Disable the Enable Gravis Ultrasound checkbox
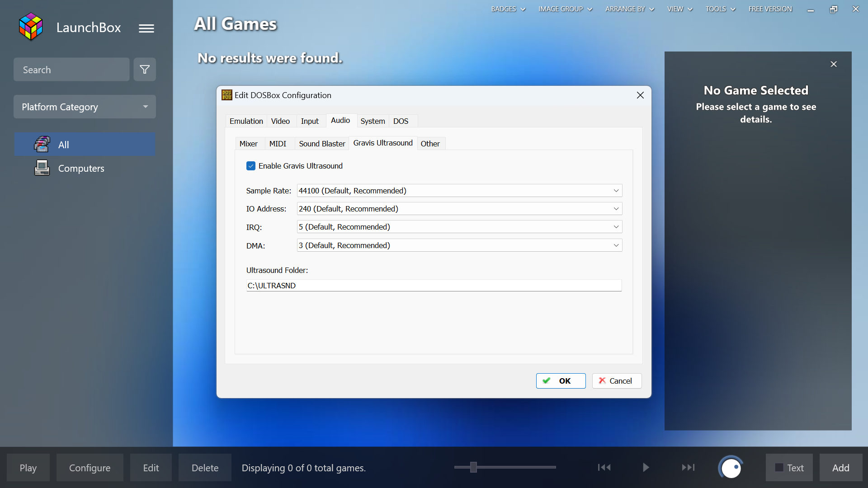This screenshot has height=488, width=868. (251, 166)
